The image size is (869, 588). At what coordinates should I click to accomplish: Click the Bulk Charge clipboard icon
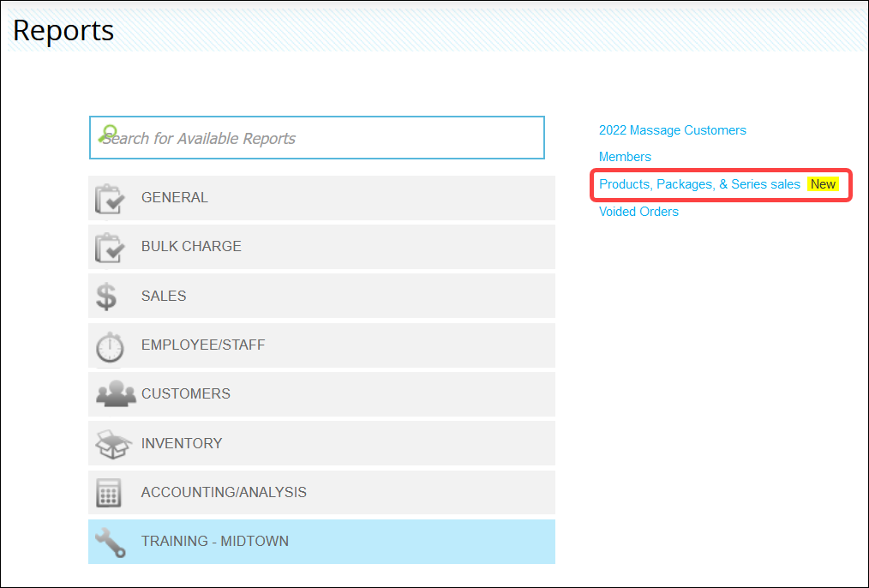coord(110,247)
